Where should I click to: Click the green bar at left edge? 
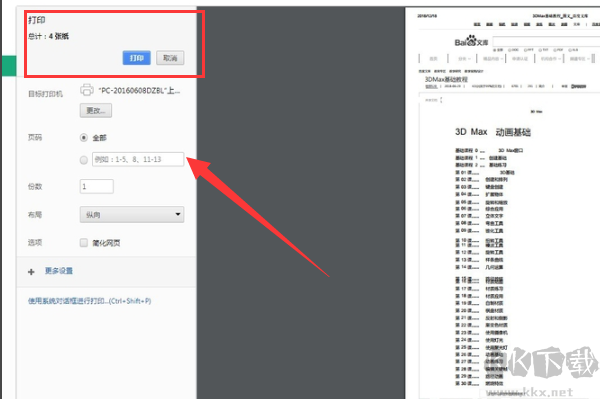click(x=9, y=65)
